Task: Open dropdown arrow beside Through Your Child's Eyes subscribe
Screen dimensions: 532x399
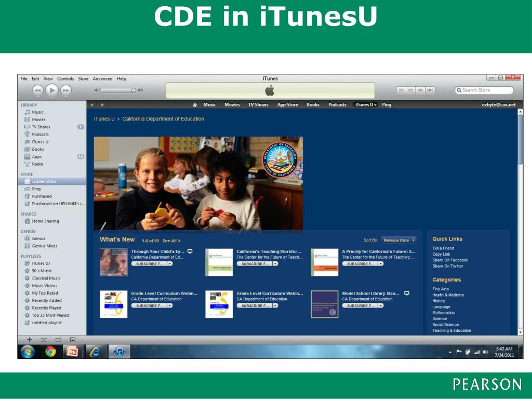Action: click(x=170, y=263)
